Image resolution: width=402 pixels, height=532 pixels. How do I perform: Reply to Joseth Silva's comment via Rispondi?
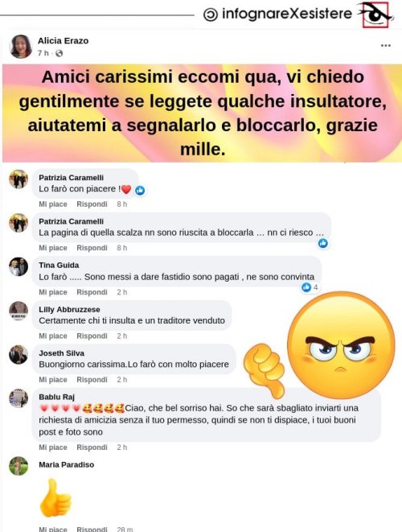click(x=92, y=380)
